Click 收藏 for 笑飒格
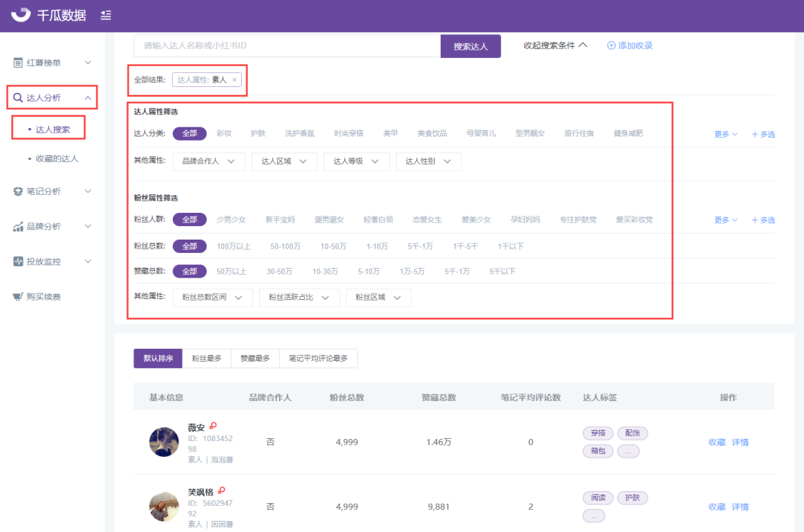The height and width of the screenshot is (532, 804). pos(717,507)
